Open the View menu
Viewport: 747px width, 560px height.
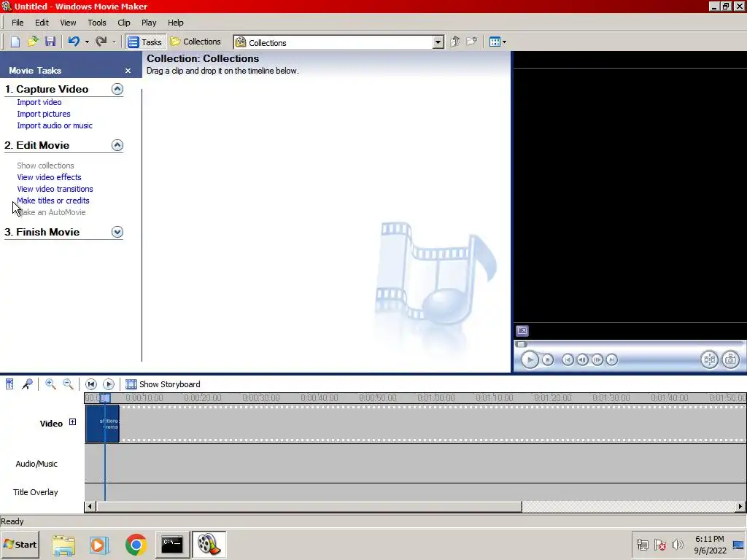point(68,23)
